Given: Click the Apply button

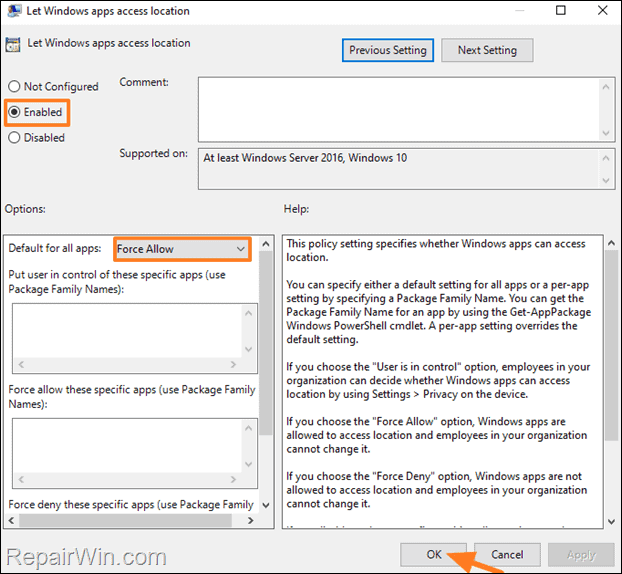Looking at the screenshot, I should tap(581, 554).
